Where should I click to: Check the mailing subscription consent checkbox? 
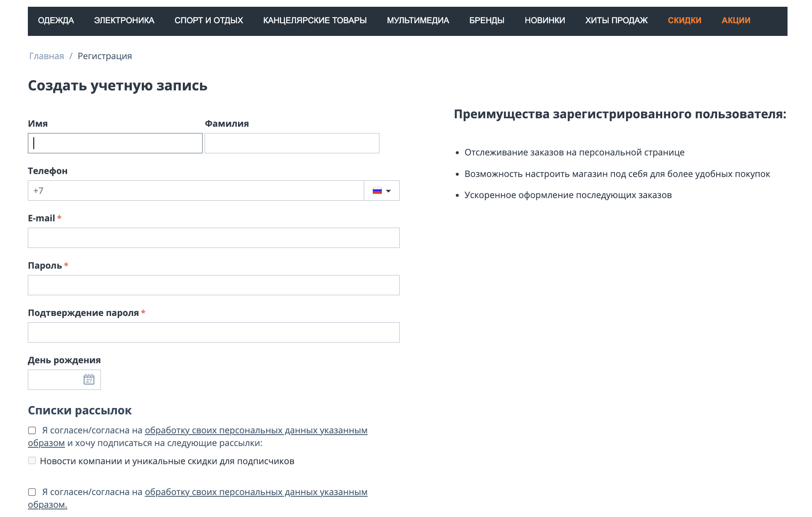[x=32, y=430]
